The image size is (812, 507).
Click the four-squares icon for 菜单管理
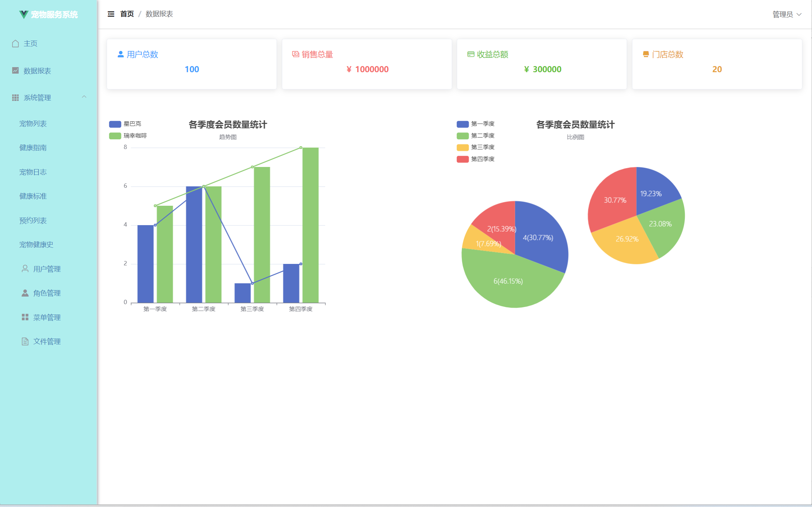click(25, 317)
